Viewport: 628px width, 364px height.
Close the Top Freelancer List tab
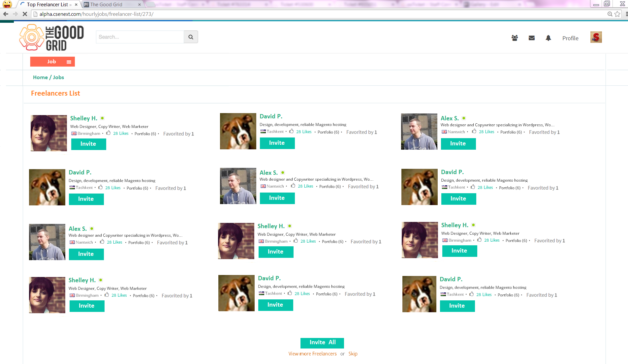[x=76, y=5]
